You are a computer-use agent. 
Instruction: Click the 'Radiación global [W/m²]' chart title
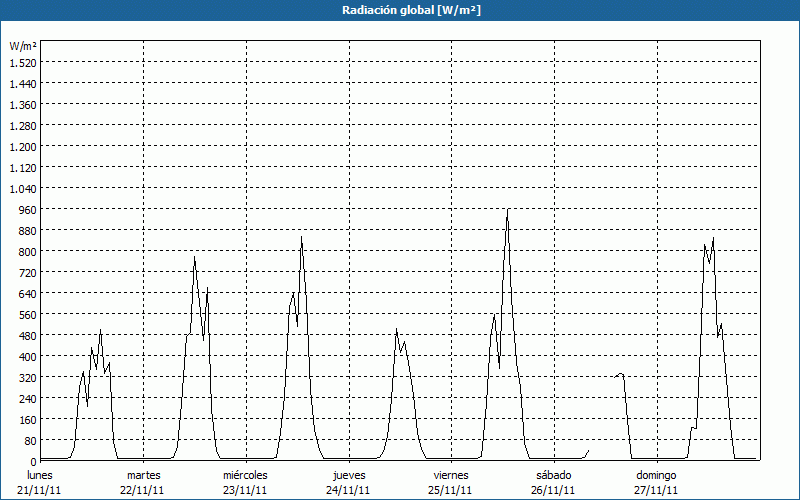(400, 10)
